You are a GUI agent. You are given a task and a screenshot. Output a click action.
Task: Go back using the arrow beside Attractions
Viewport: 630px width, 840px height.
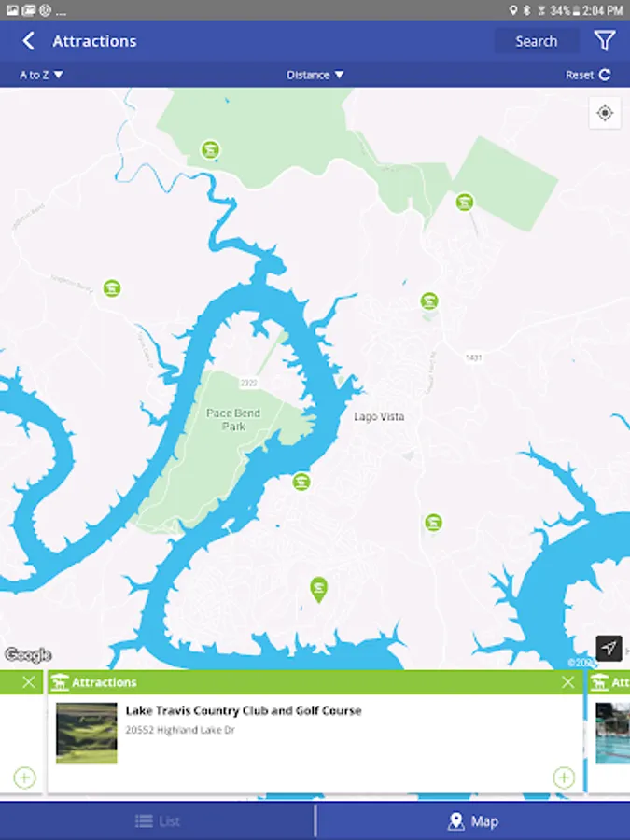coord(28,41)
